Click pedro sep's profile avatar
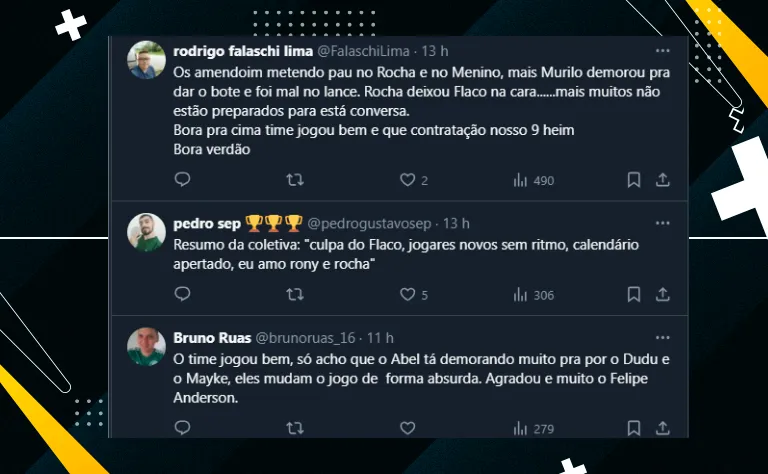The height and width of the screenshot is (474, 768). [147, 232]
